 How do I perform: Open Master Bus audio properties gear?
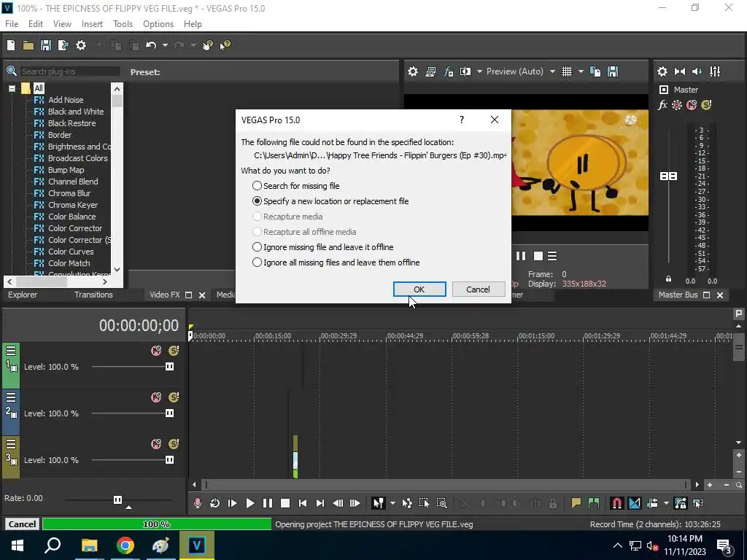click(662, 71)
